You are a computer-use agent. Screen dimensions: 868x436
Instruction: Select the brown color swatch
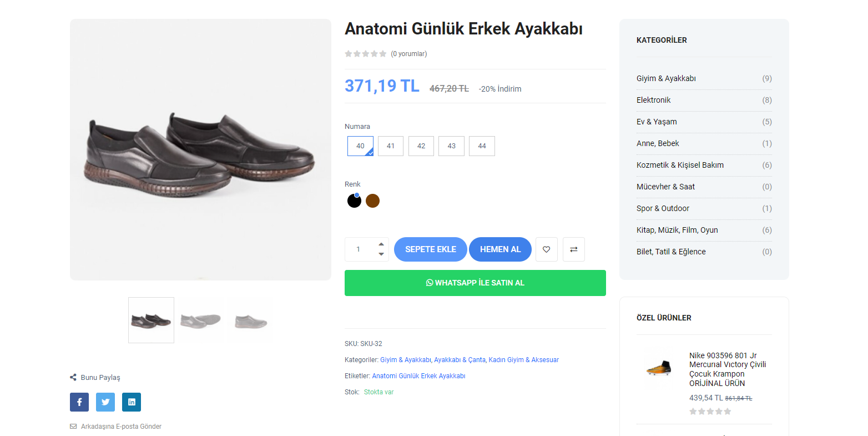pos(373,201)
